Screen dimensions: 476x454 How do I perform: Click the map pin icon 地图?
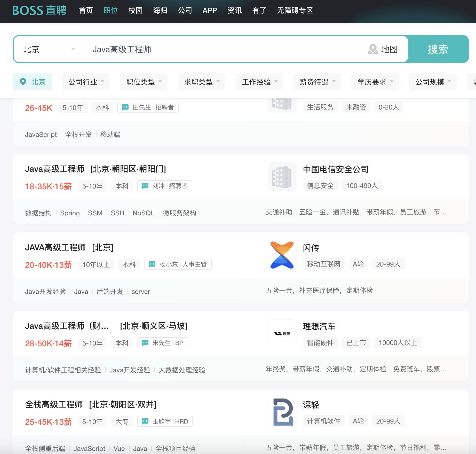tap(373, 49)
